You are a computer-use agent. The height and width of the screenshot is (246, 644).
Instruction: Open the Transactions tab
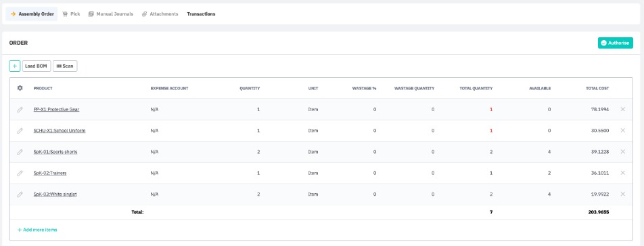coord(202,14)
